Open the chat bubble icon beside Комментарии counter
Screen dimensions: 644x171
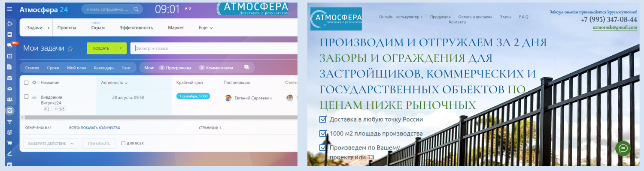246,67
